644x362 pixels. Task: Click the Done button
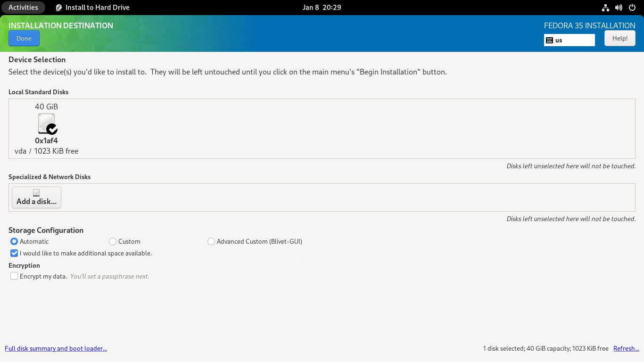24,38
